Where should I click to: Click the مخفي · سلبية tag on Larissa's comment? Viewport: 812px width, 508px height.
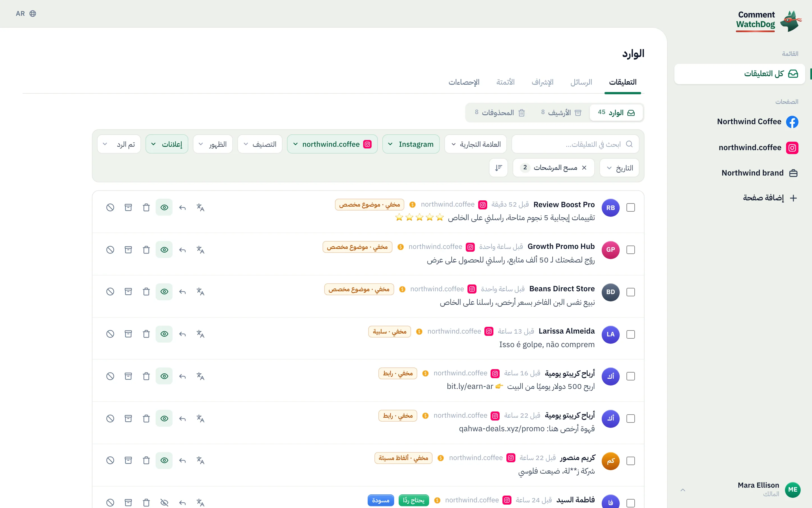point(390,332)
